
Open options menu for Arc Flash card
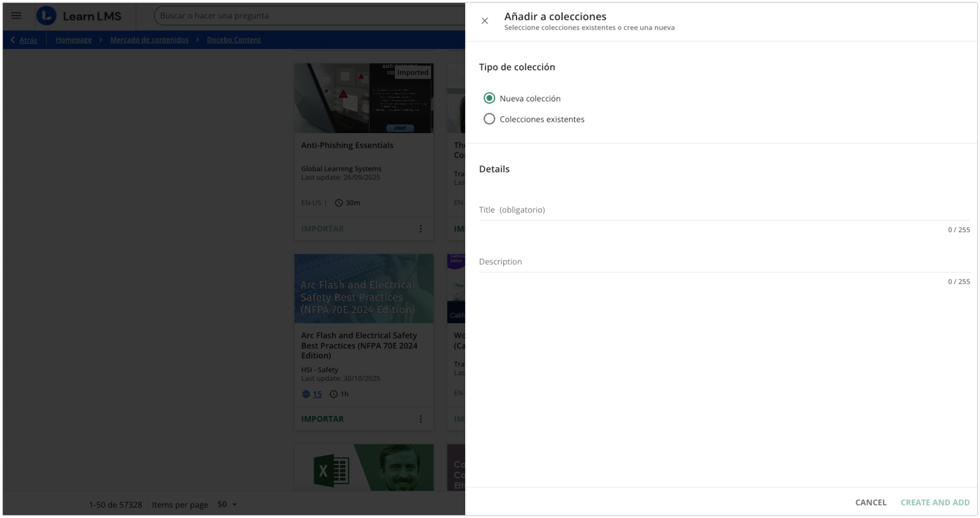tap(420, 419)
